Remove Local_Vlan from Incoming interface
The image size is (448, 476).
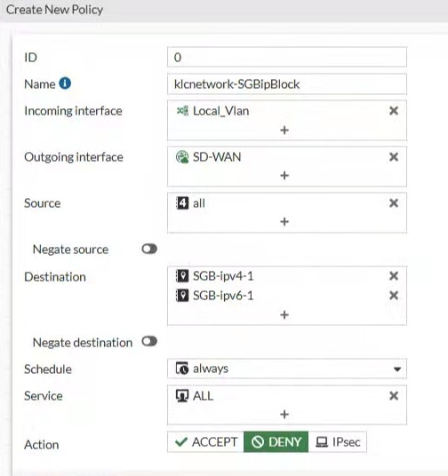coord(394,111)
